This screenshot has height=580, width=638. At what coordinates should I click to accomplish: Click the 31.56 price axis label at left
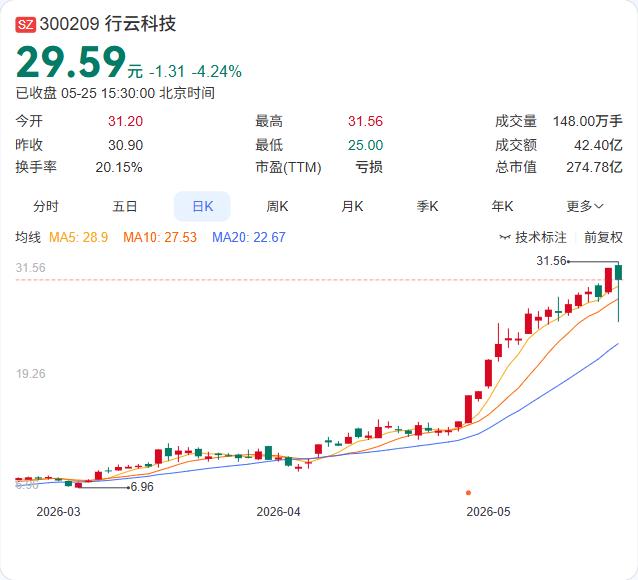(31, 268)
